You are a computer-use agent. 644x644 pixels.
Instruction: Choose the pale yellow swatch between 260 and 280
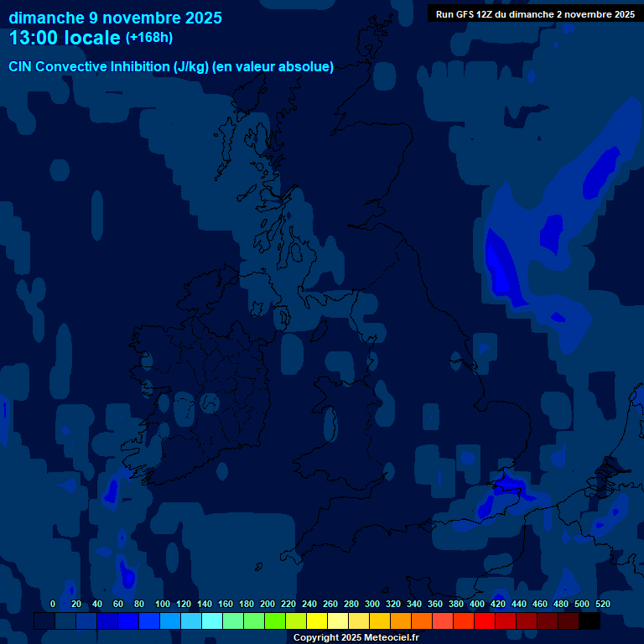(338, 621)
